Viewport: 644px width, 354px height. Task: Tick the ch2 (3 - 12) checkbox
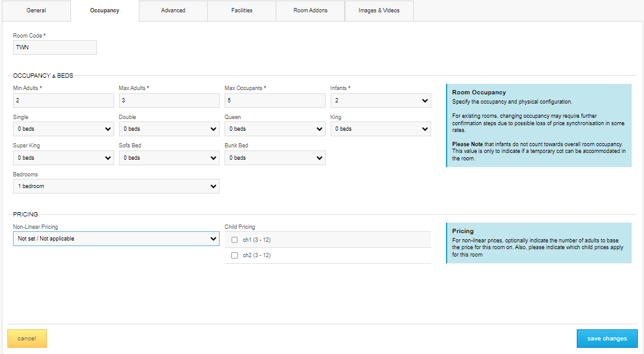pos(234,255)
